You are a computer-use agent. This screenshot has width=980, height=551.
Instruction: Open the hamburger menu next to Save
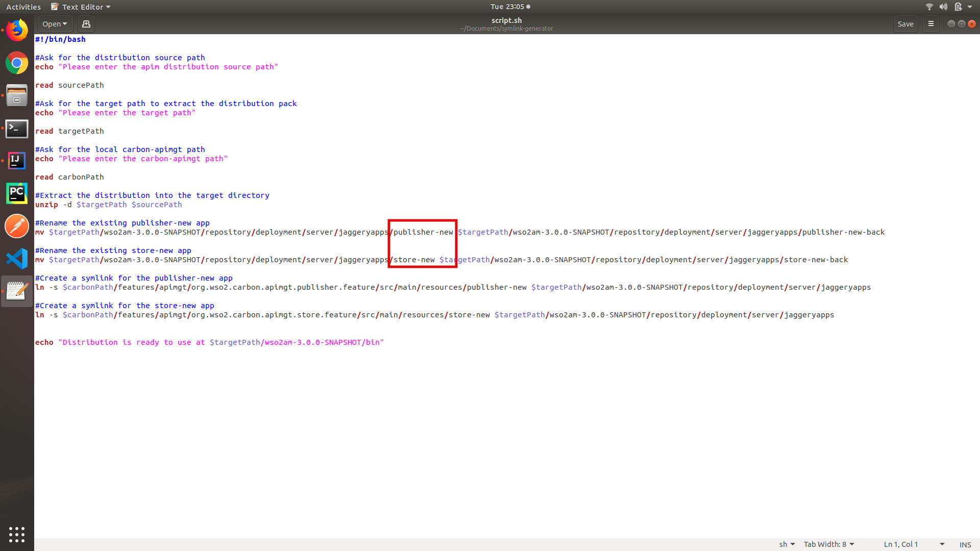coord(930,23)
